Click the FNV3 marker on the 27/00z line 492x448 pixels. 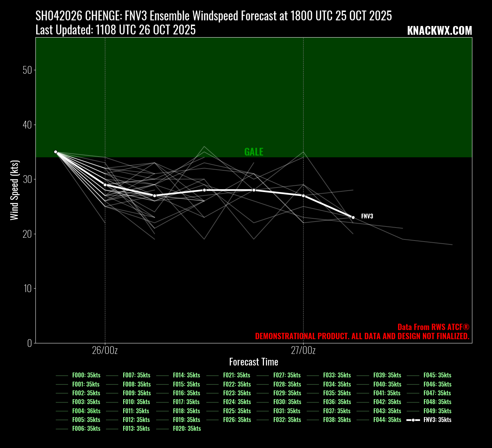(x=304, y=196)
